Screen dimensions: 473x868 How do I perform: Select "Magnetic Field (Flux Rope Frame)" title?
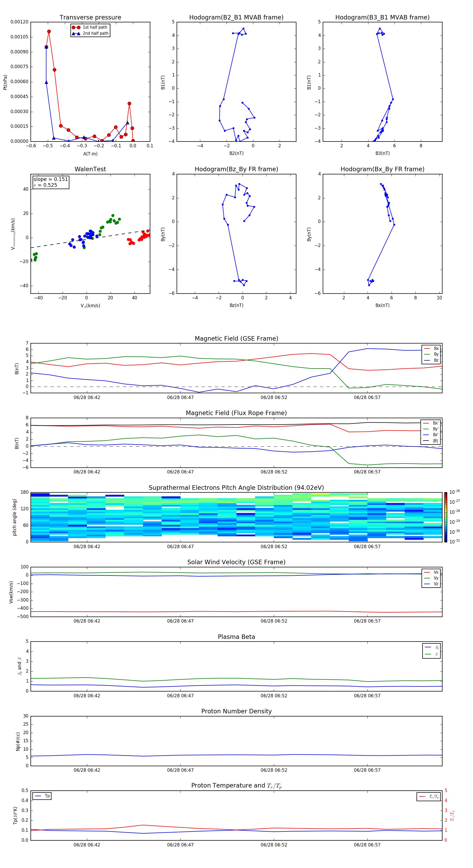236,413
